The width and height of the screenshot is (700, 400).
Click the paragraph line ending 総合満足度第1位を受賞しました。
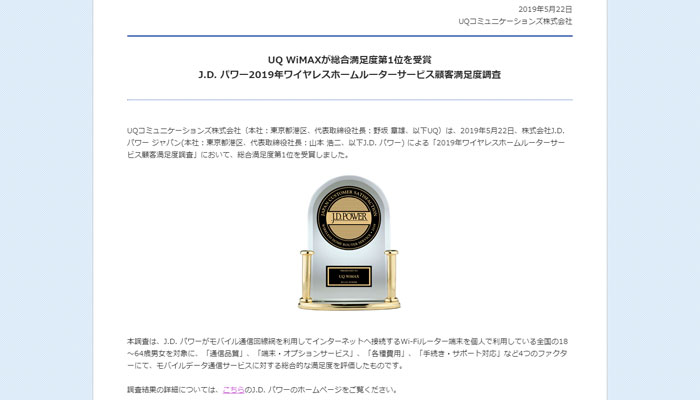(238, 155)
